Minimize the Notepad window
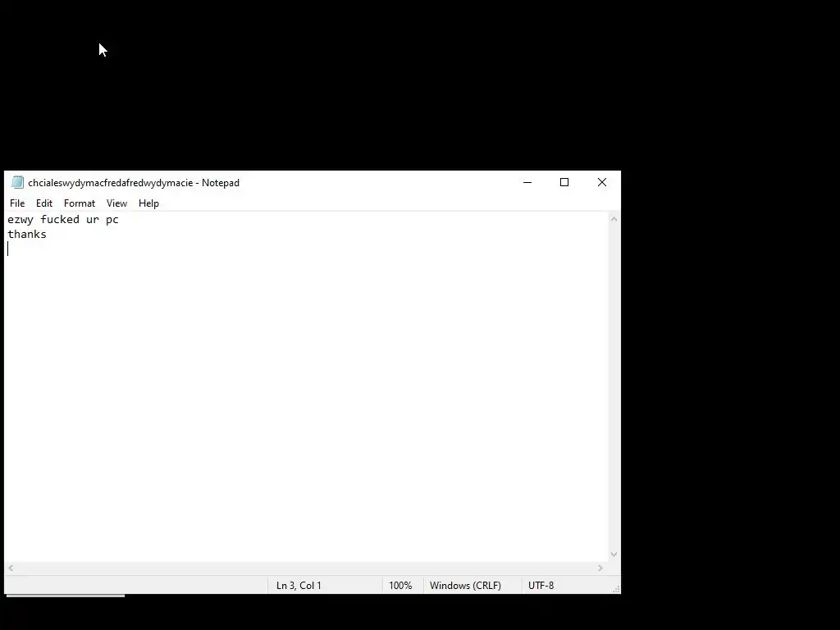 coord(527,183)
